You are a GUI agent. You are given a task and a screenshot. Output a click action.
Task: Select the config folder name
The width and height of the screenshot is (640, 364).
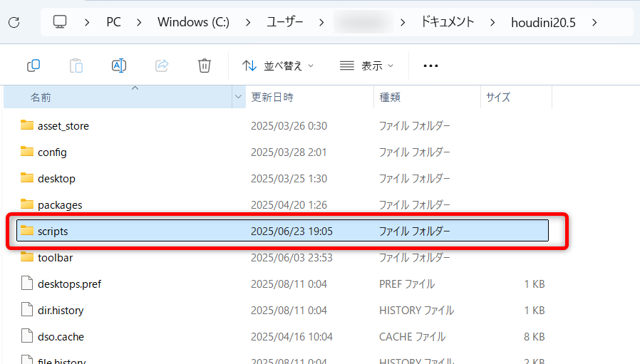click(x=52, y=152)
